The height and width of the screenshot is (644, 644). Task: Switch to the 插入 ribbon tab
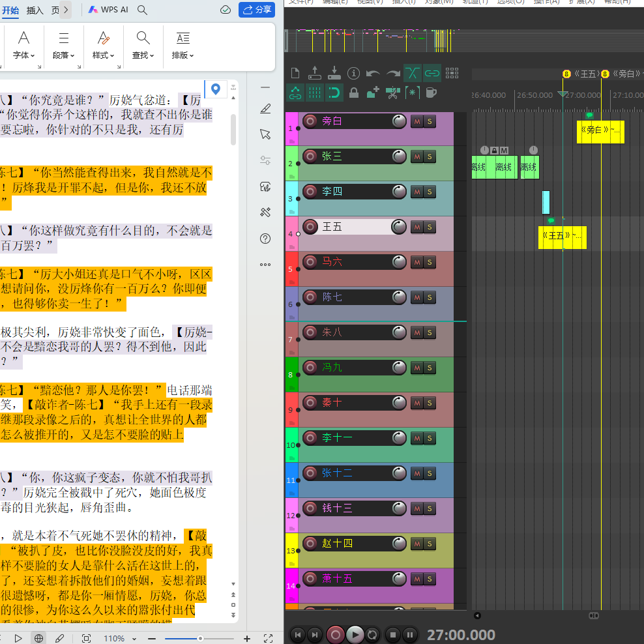pos(35,10)
